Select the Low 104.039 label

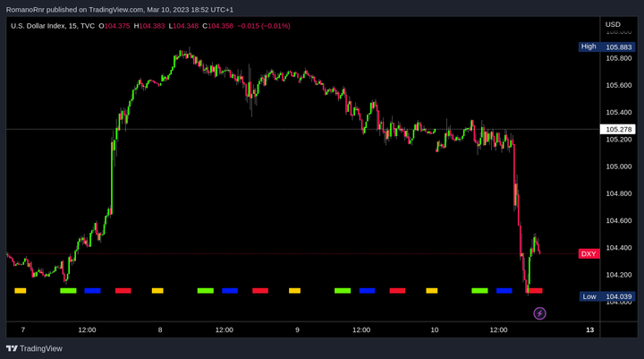coord(607,296)
